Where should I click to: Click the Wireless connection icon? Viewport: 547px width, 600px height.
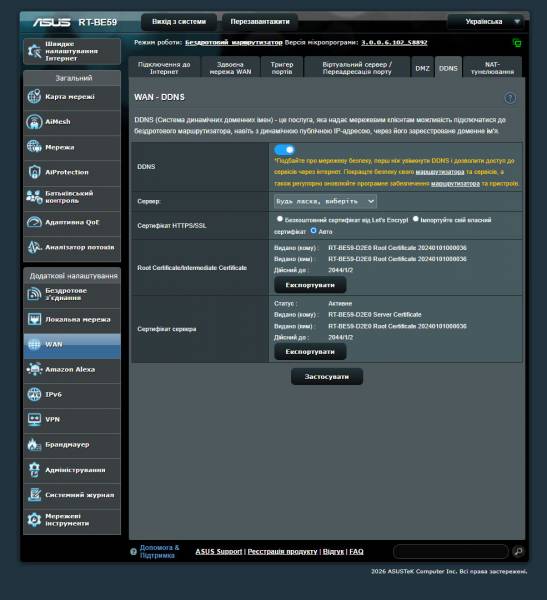(x=34, y=294)
